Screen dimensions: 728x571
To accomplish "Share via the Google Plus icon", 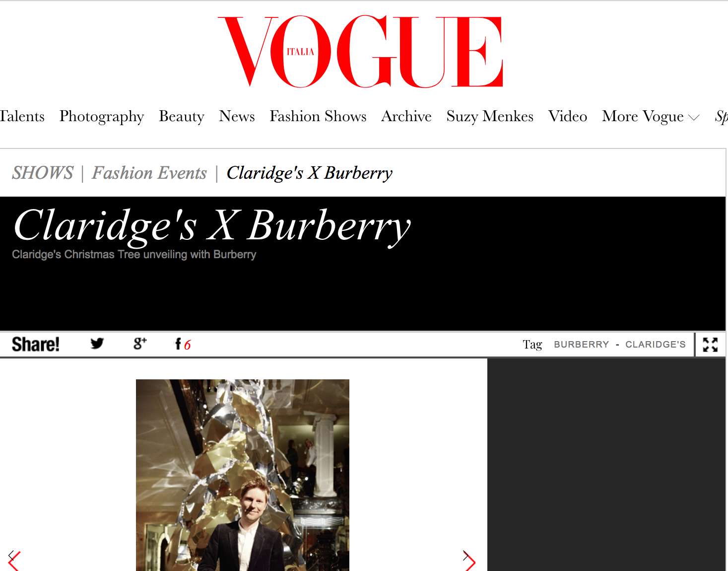I will (140, 344).
